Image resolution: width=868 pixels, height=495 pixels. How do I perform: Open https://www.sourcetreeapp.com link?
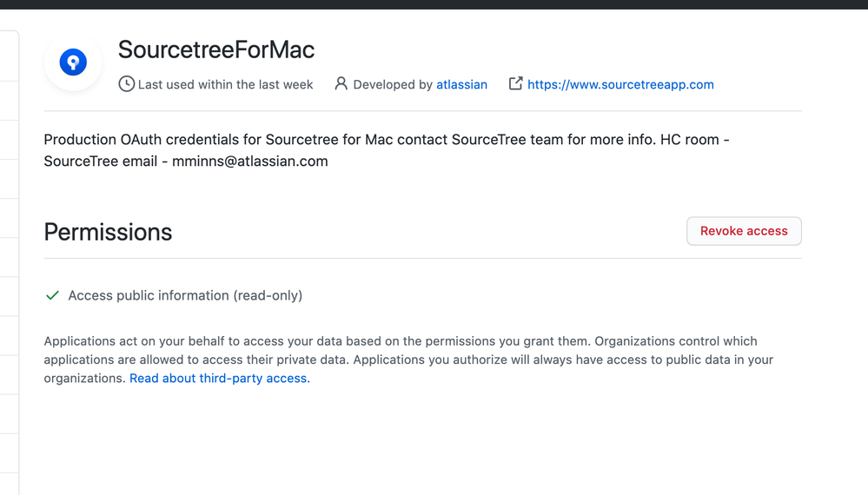point(620,84)
